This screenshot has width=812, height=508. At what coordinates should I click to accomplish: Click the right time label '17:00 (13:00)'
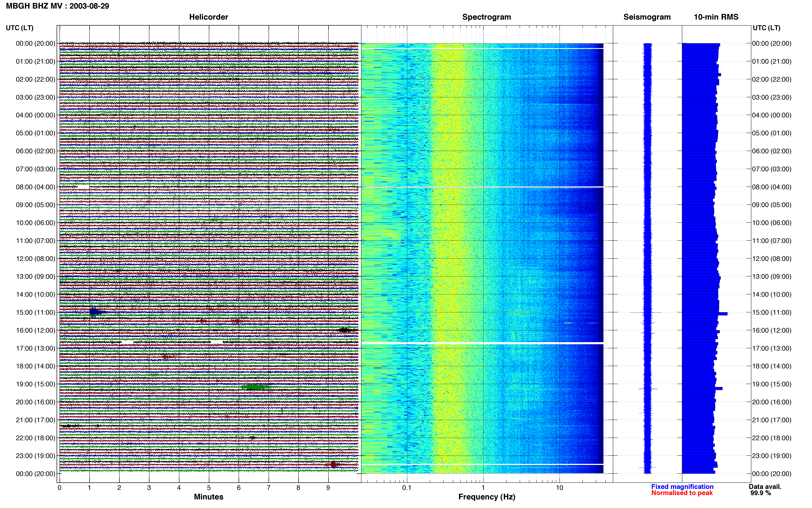coord(772,348)
